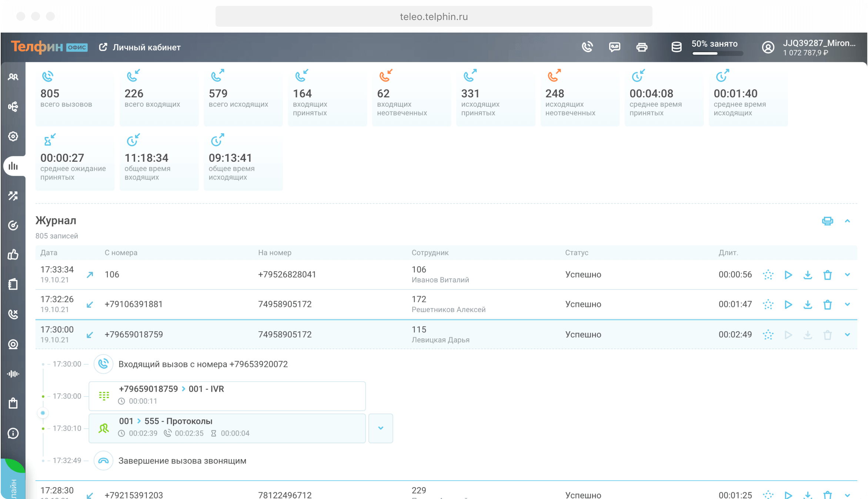Viewport: 868px width, 499px height.
Task: Open the thumbs-up ratings sidebar icon
Action: [13, 255]
